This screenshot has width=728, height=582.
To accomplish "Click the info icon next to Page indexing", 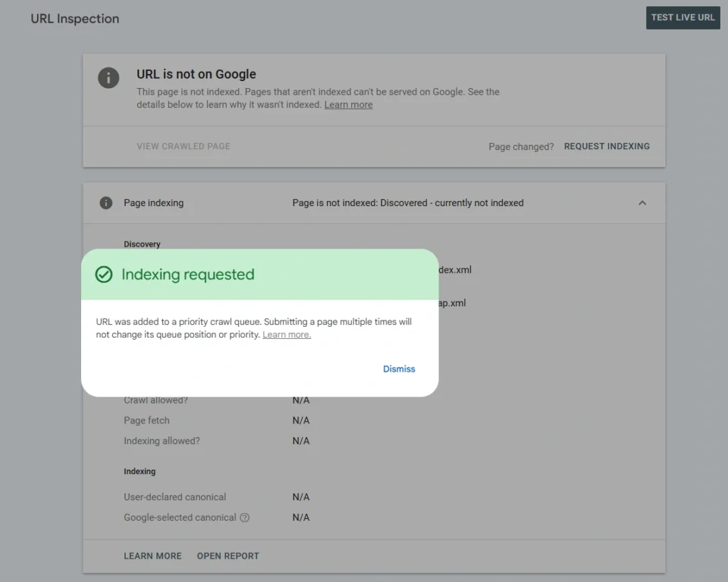I will [106, 203].
